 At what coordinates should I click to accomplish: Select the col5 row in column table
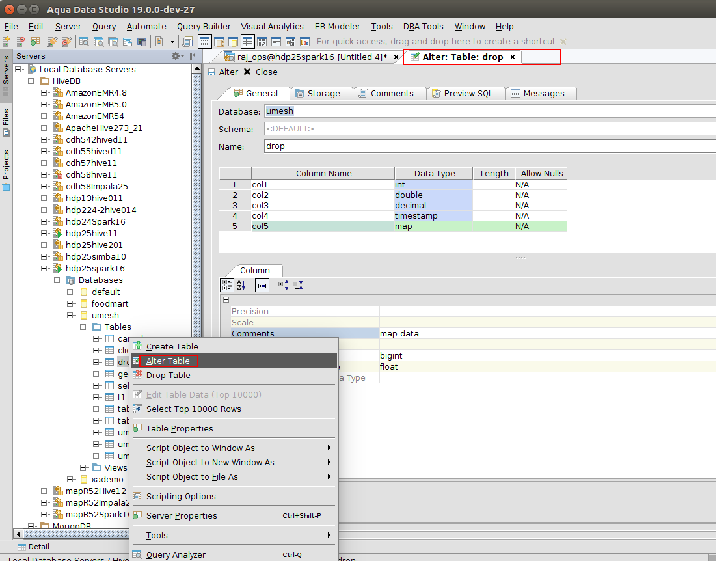(393, 226)
